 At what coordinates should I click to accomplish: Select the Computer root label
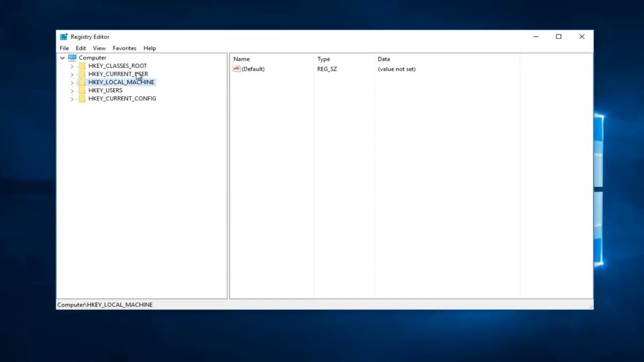(93, 58)
